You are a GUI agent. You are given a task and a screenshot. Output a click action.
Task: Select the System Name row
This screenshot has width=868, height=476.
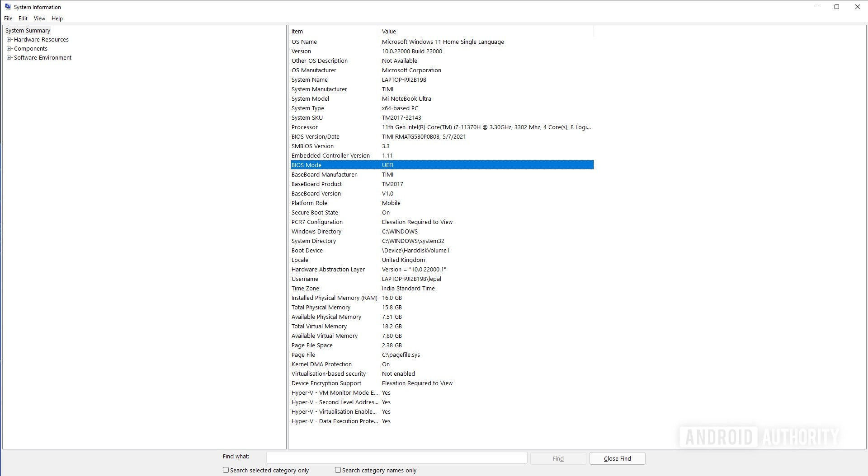click(442, 79)
